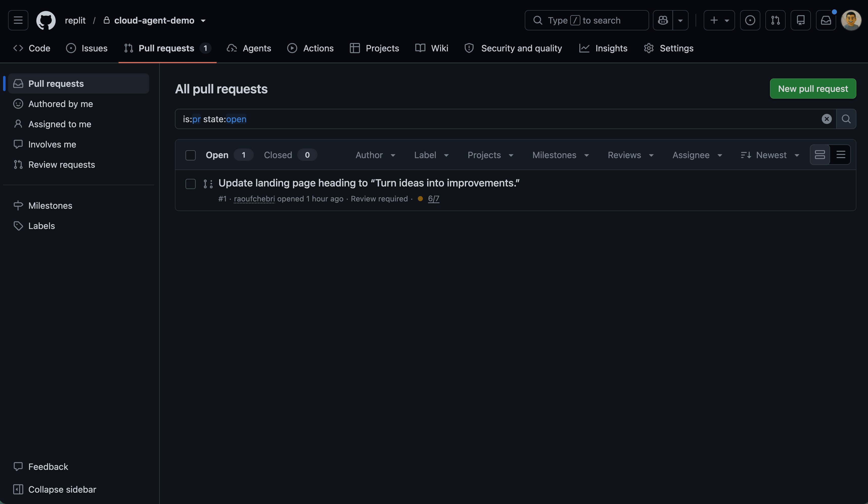Viewport: 868px width, 504px height.
Task: Expand the Author filter dropdown
Action: coord(375,155)
